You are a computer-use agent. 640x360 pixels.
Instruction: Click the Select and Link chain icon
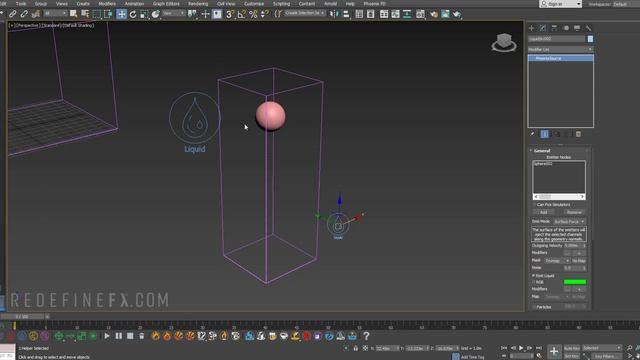pyautogui.click(x=13, y=14)
